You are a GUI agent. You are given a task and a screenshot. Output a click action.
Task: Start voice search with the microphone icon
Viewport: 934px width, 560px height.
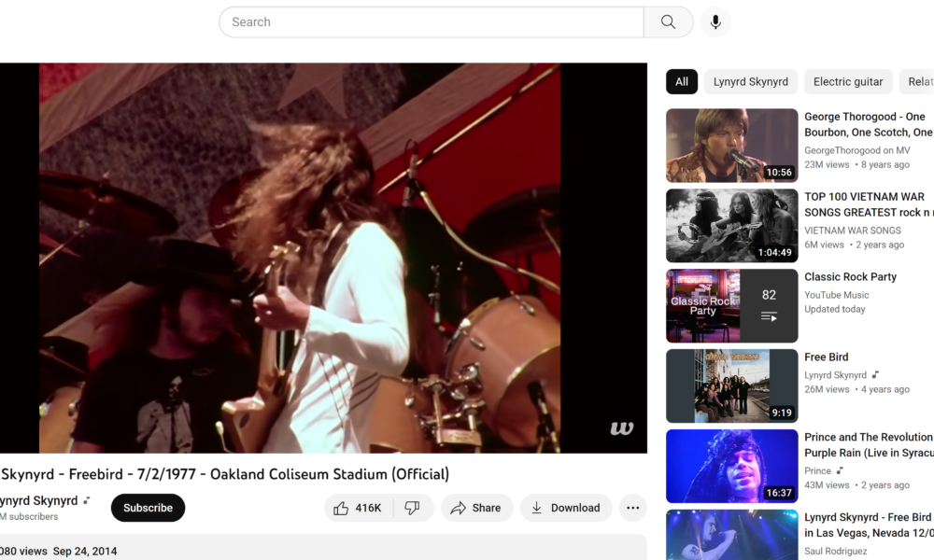[715, 22]
